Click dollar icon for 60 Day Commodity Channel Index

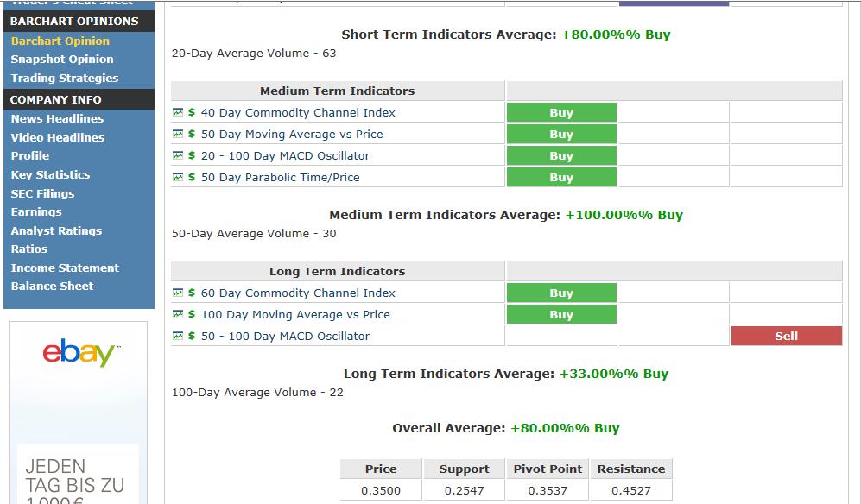tap(192, 293)
